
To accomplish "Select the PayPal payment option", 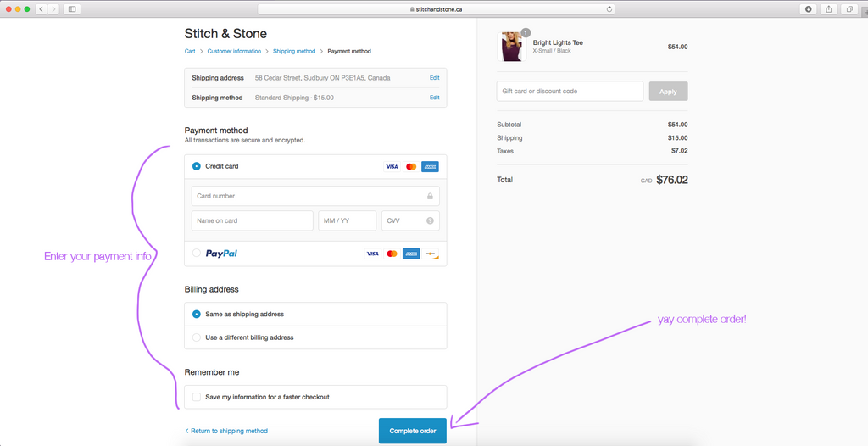I will coord(197,254).
